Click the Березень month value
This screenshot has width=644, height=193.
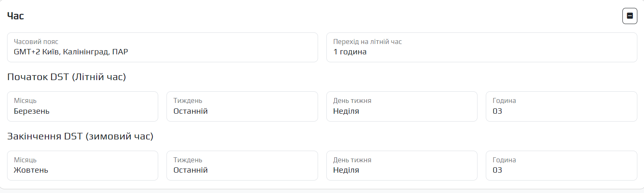point(32,111)
